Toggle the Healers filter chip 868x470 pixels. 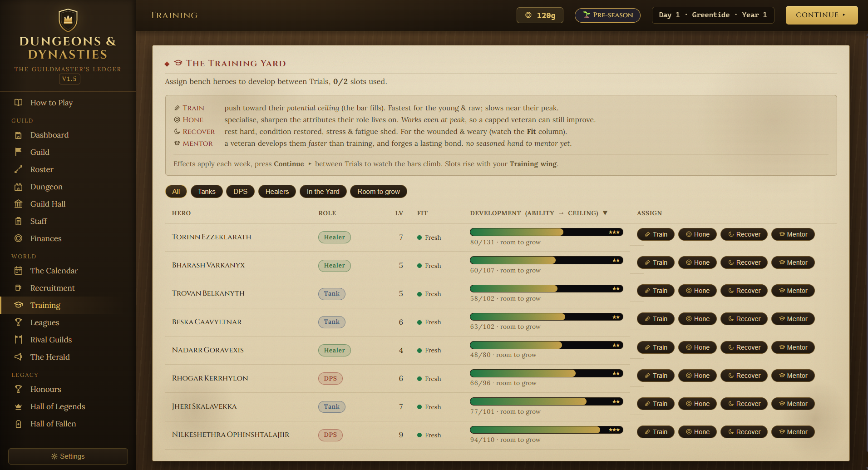coord(277,192)
